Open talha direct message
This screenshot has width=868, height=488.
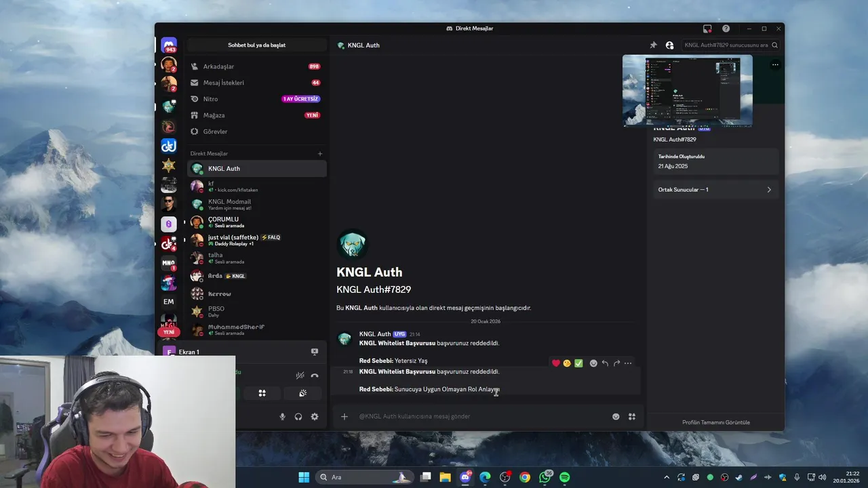click(x=256, y=258)
